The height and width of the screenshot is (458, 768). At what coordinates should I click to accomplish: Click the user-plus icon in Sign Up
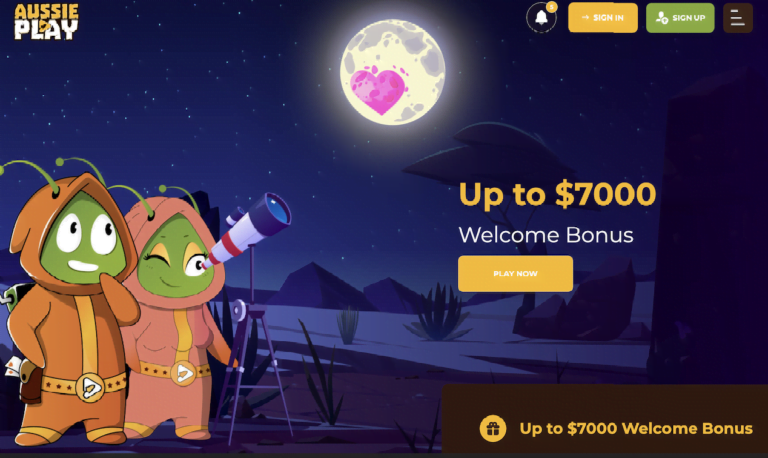(662, 18)
